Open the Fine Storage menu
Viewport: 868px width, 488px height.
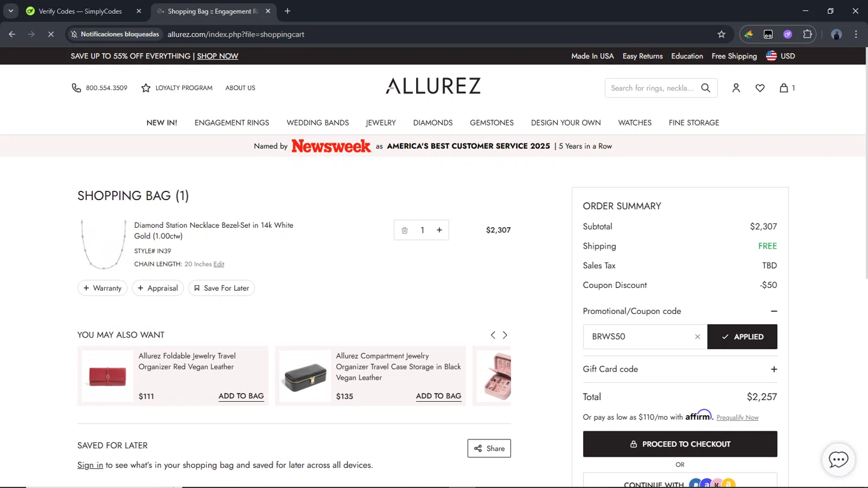coord(694,123)
